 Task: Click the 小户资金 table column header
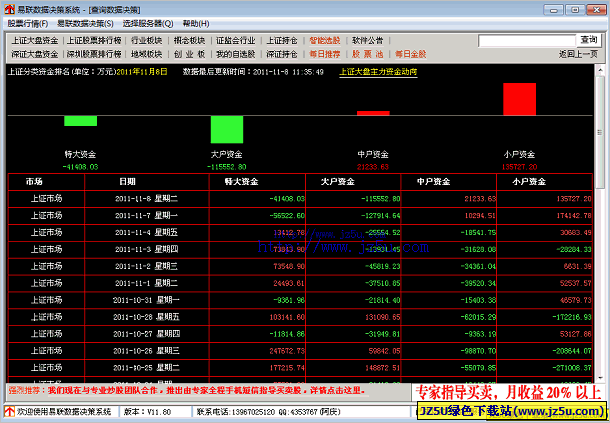[x=544, y=182]
